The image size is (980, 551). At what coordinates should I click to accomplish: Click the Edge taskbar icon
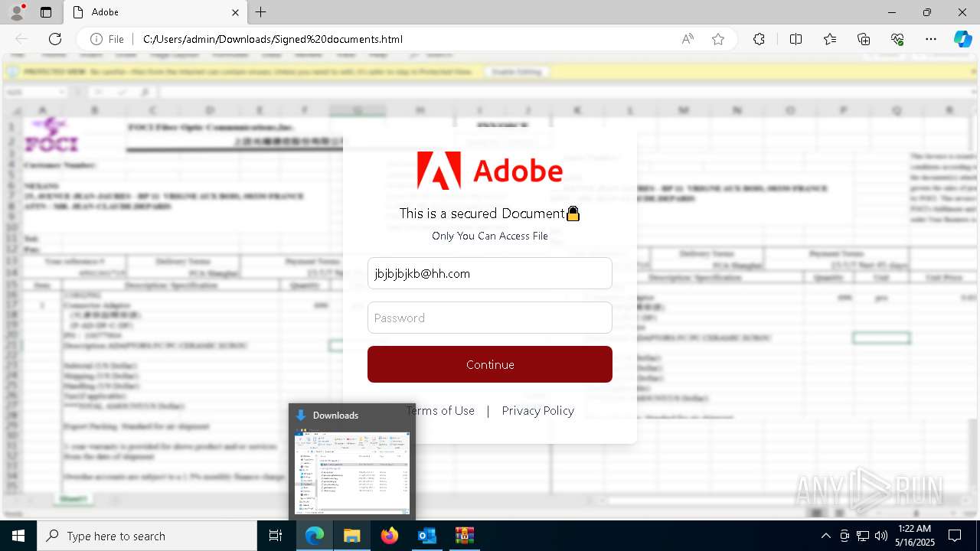coord(315,536)
